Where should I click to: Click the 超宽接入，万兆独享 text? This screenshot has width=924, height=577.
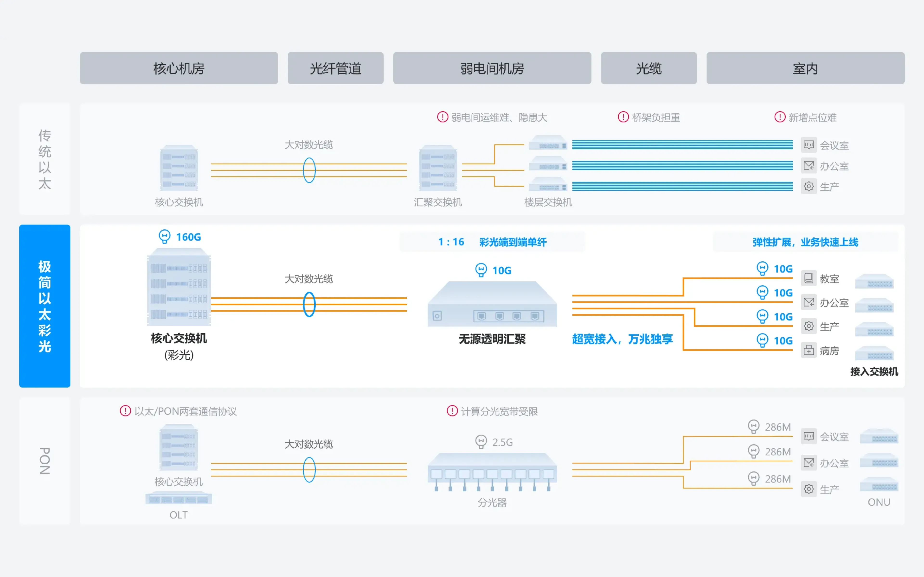tap(622, 339)
